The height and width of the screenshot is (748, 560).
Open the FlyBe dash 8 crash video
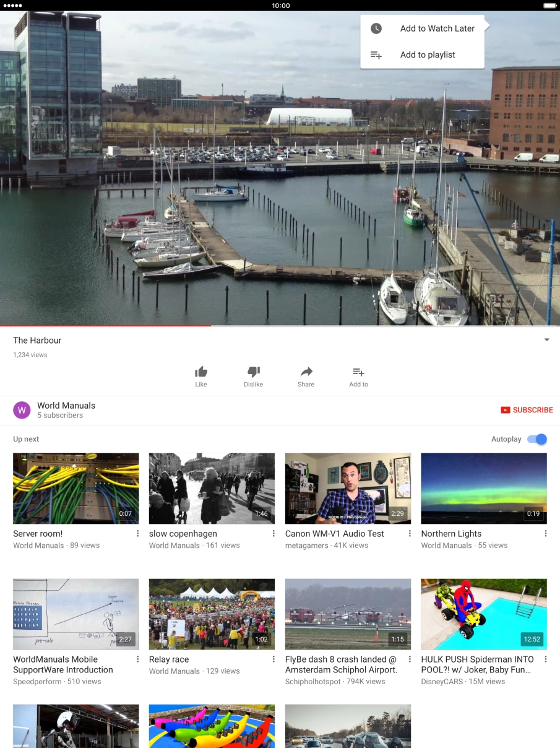point(348,614)
